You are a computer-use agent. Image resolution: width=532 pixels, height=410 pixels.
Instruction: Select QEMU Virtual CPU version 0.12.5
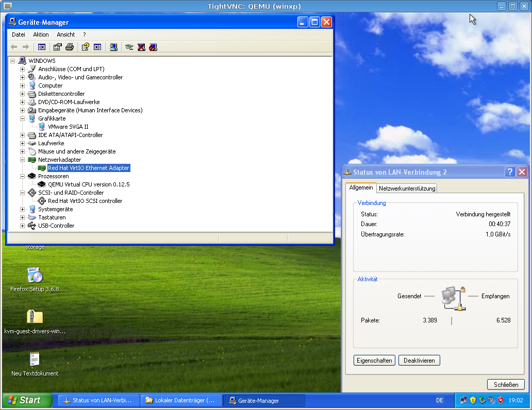click(89, 184)
